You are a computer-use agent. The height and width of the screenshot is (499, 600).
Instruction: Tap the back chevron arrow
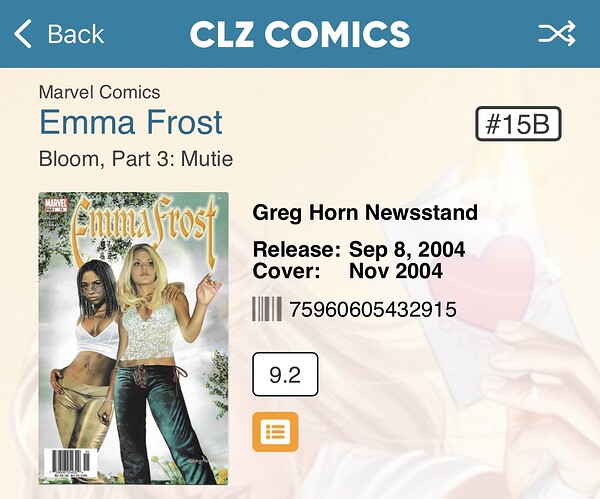tap(23, 34)
